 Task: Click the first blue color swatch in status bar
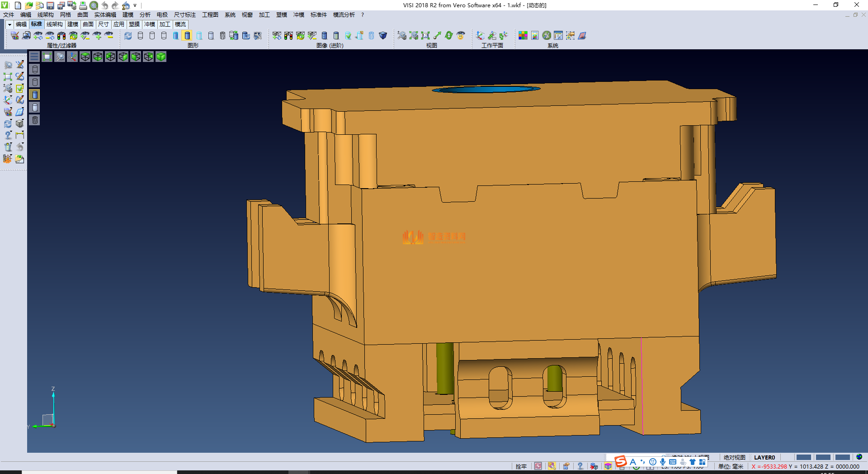[x=803, y=457]
